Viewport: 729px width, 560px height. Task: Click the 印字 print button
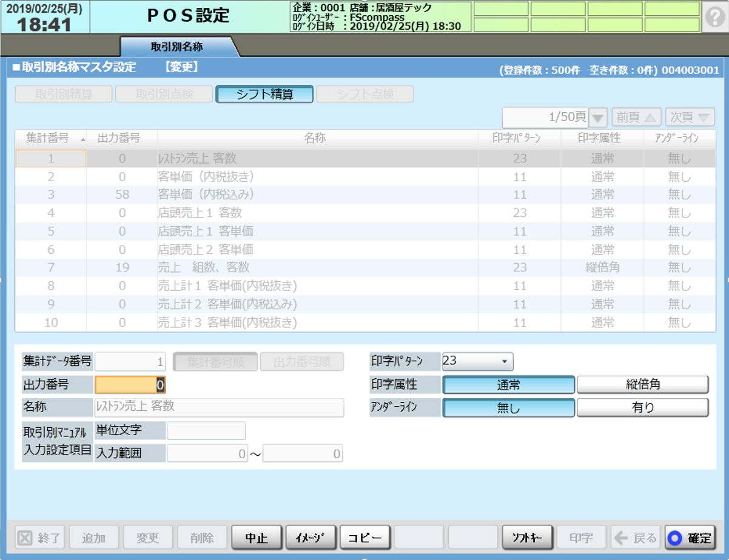(x=582, y=538)
